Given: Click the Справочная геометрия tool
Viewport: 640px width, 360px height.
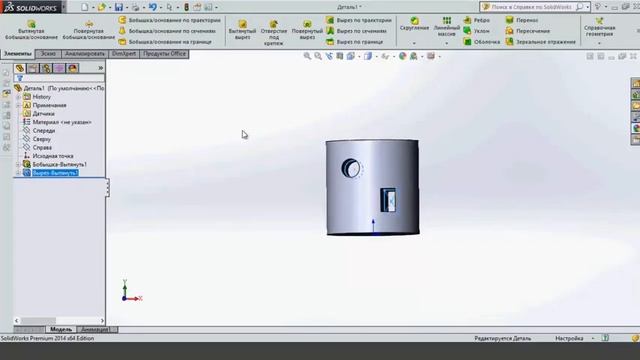Looking at the screenshot, I should point(599,27).
